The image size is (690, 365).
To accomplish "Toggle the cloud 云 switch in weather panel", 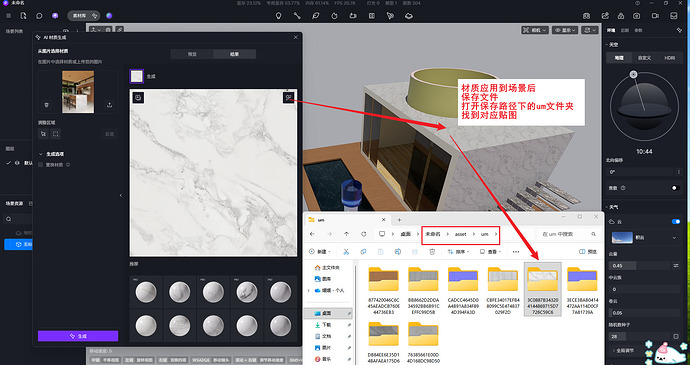I will pyautogui.click(x=675, y=221).
